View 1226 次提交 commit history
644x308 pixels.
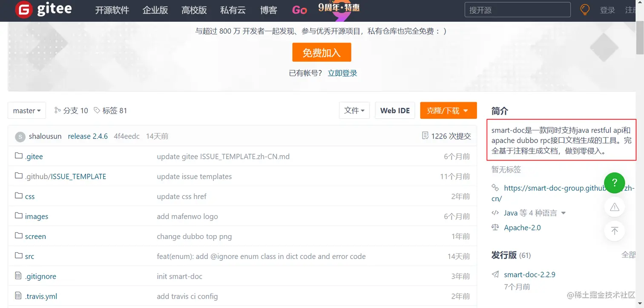(451, 136)
